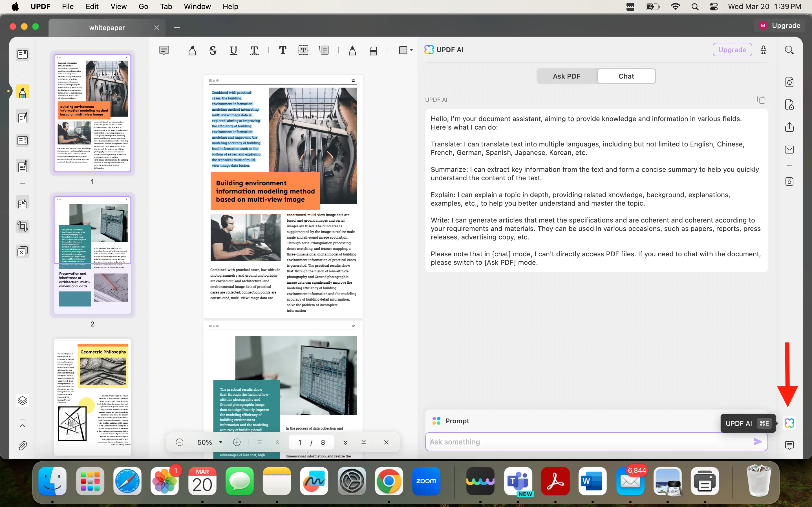Select the underline annotation tool

tap(233, 50)
